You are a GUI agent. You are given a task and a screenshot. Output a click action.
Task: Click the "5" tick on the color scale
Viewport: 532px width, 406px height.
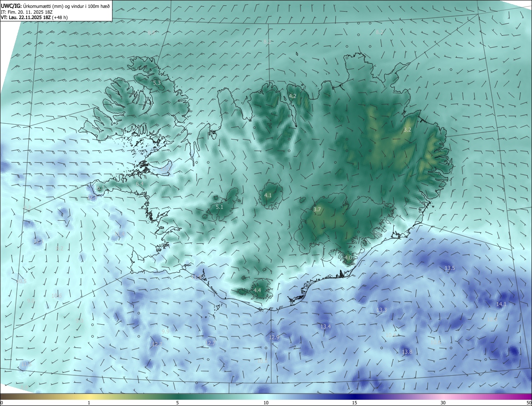177,403
